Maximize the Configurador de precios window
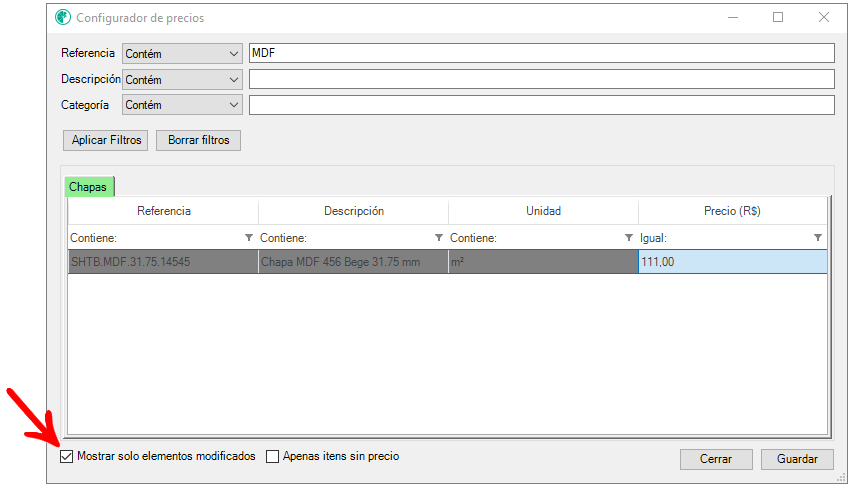Screen dimensions: 852x491 (778, 18)
